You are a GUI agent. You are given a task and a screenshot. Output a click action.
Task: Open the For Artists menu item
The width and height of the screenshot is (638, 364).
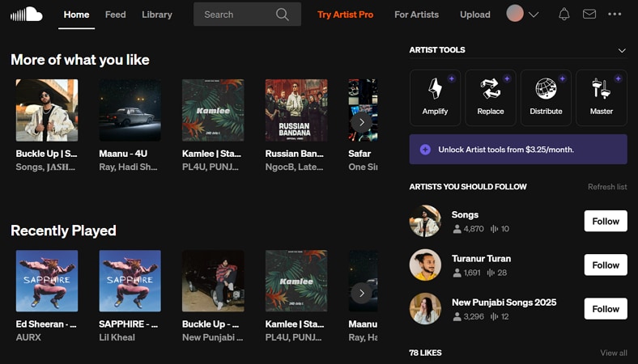(x=417, y=15)
